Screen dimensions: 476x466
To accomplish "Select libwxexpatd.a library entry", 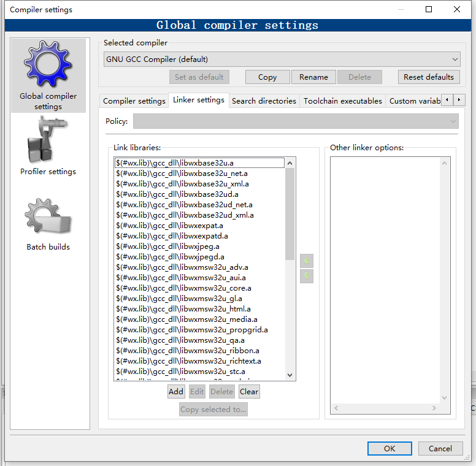I will point(199,236).
